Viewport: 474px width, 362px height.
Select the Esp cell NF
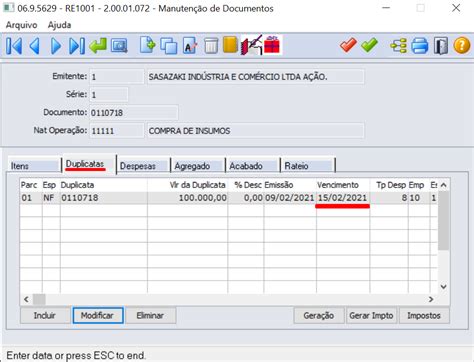click(51, 198)
